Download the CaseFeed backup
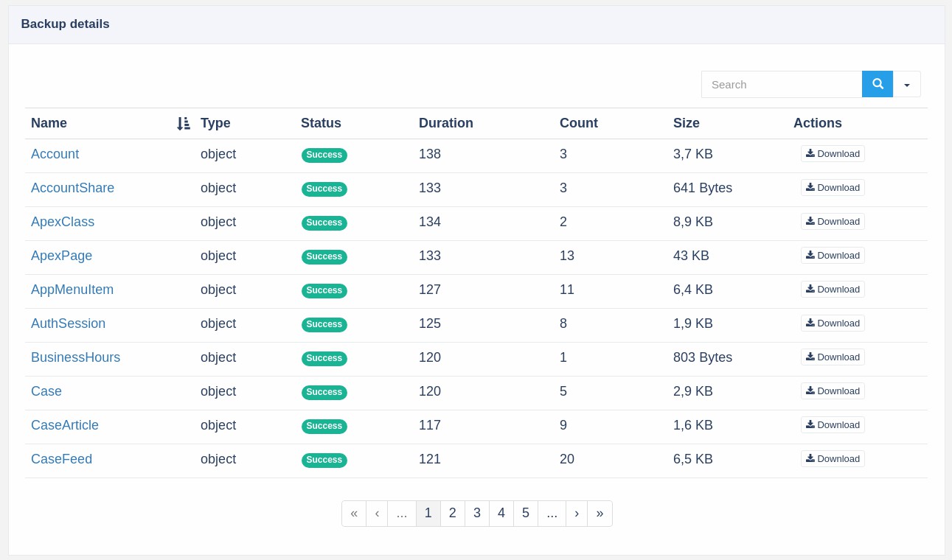Image resolution: width=952 pixels, height=560 pixels. 833,458
